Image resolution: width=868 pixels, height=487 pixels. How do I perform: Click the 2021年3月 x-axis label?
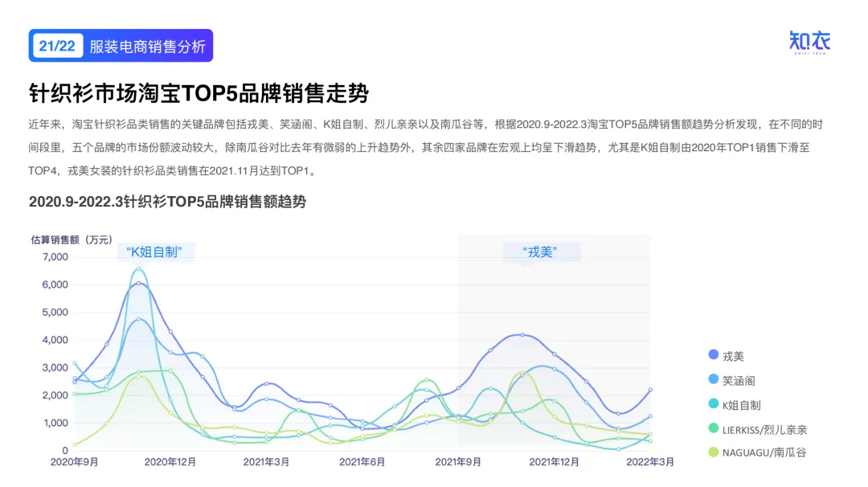click(266, 462)
